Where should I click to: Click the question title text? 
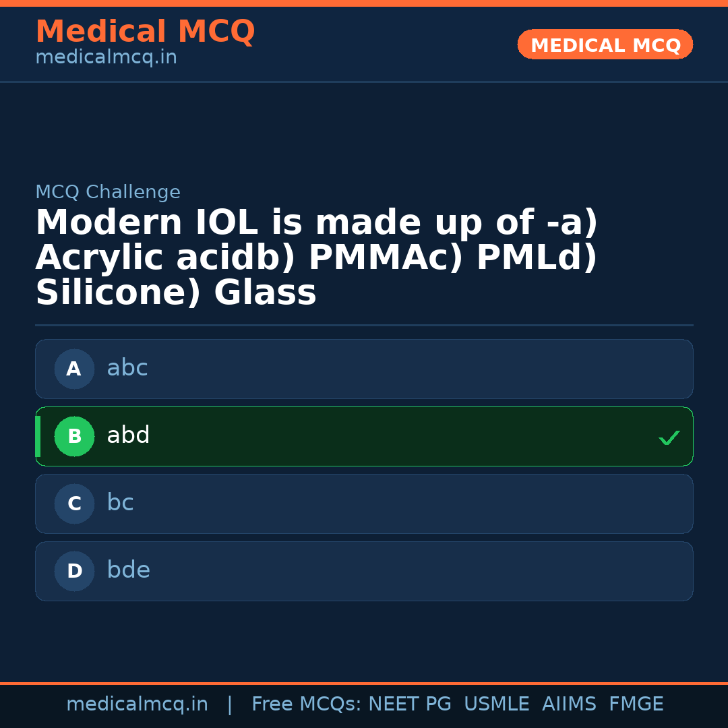(317, 256)
